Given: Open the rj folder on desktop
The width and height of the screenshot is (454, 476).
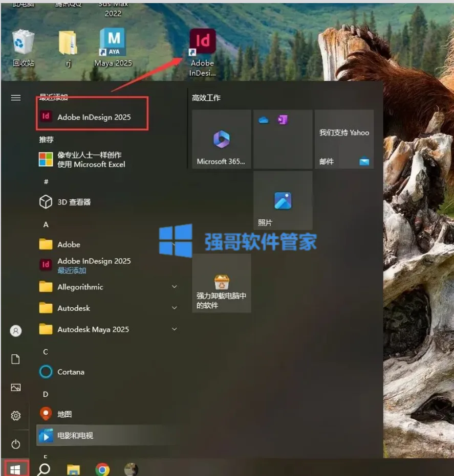Looking at the screenshot, I should (68, 48).
